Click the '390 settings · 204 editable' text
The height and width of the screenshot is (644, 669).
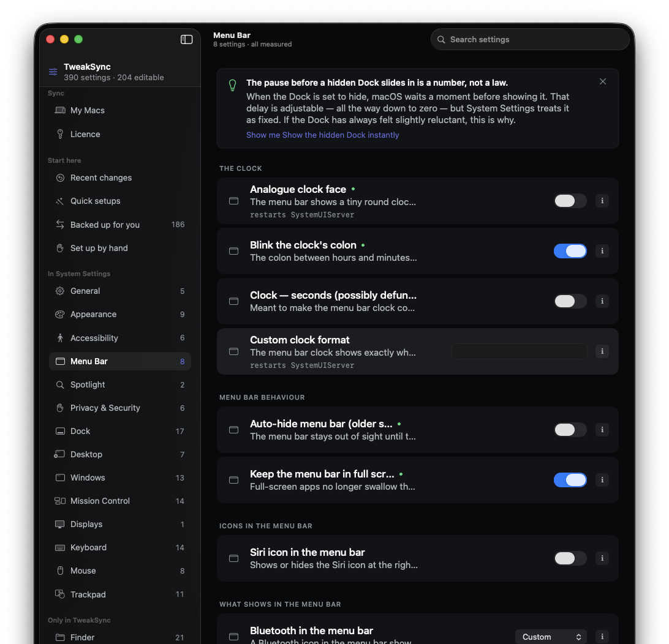[114, 78]
